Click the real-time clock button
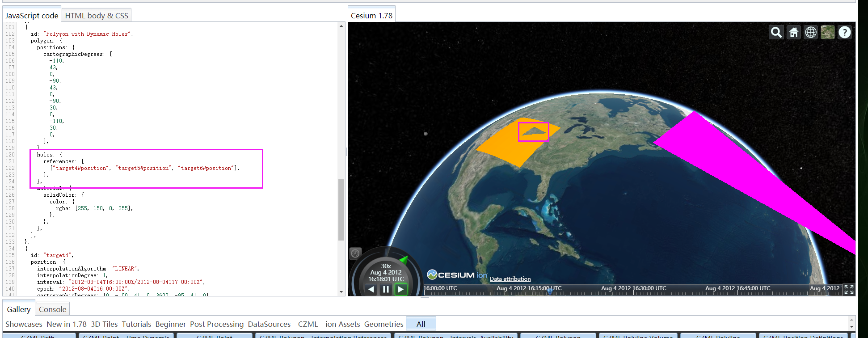 pyautogui.click(x=355, y=253)
